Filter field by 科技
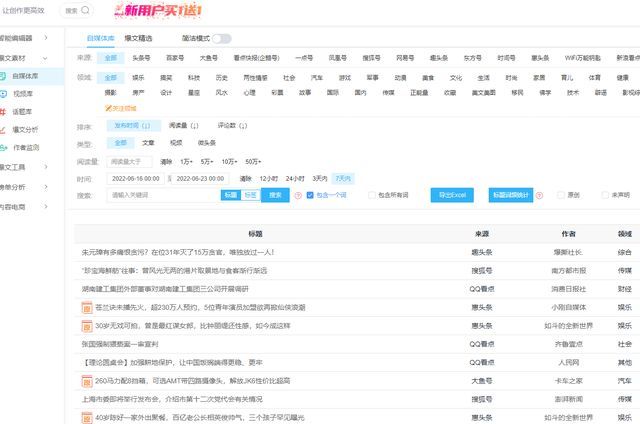This screenshot has height=424, width=640. pos(193,78)
